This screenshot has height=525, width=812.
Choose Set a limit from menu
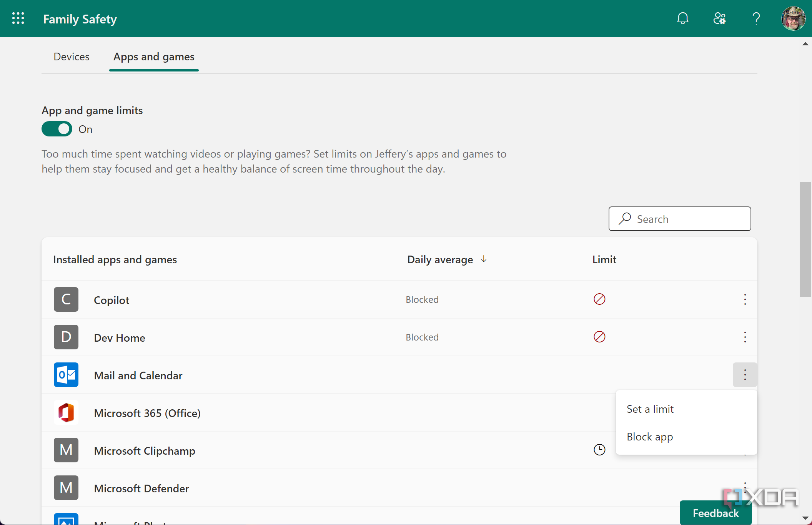[x=686, y=409]
